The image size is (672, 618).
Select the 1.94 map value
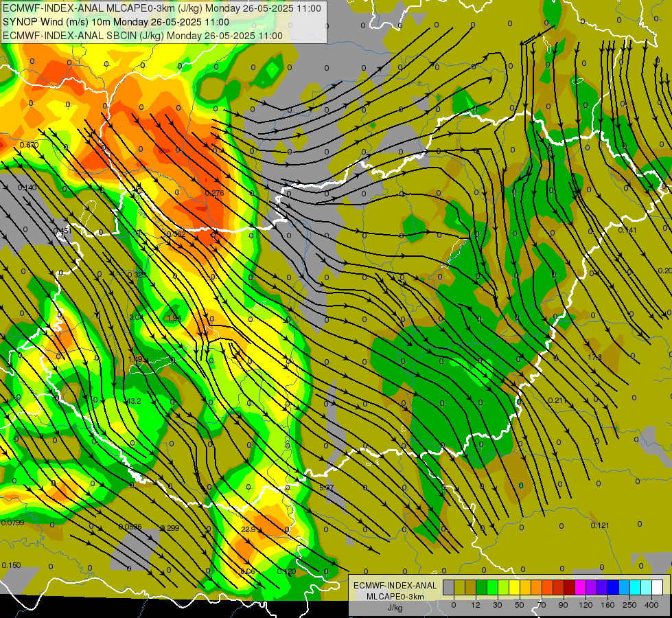tap(174, 318)
